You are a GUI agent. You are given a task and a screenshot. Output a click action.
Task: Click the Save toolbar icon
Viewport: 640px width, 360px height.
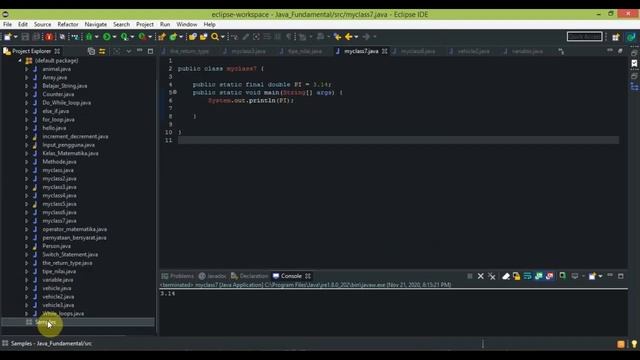click(25, 37)
